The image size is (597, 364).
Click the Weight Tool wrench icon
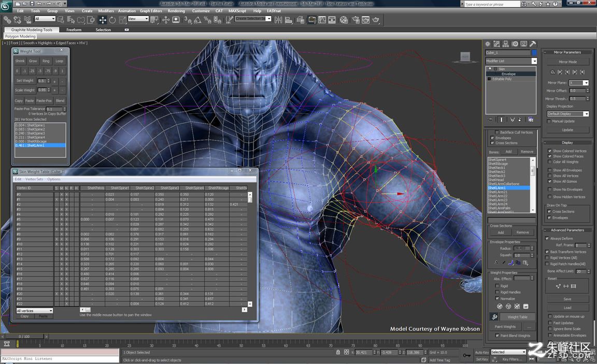pyautogui.click(x=494, y=316)
